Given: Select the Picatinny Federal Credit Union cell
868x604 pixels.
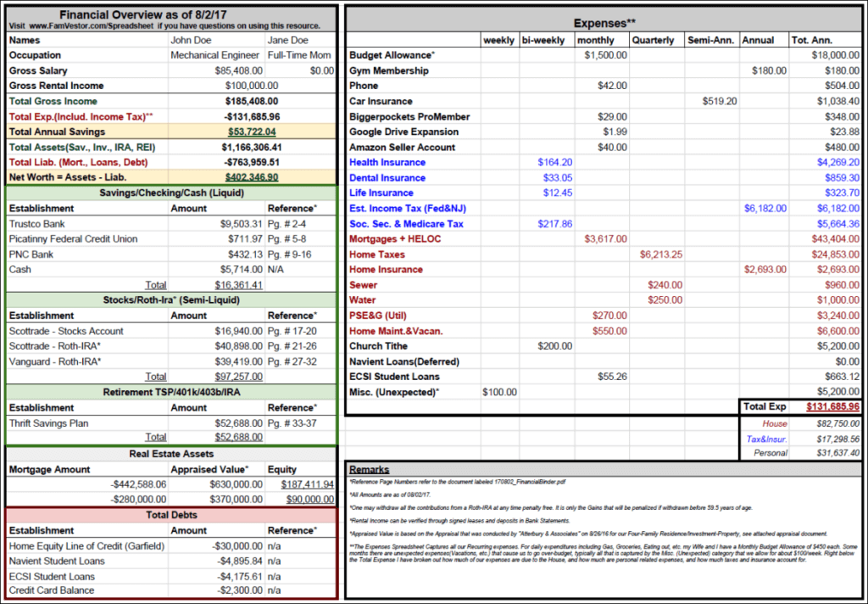Looking at the screenshot, I should coord(74,239).
